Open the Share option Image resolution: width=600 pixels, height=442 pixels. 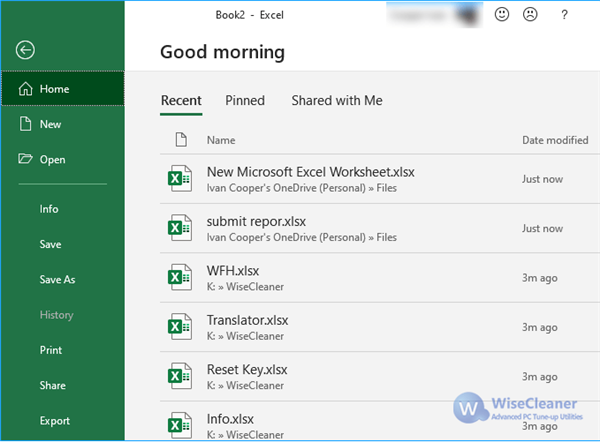point(52,385)
